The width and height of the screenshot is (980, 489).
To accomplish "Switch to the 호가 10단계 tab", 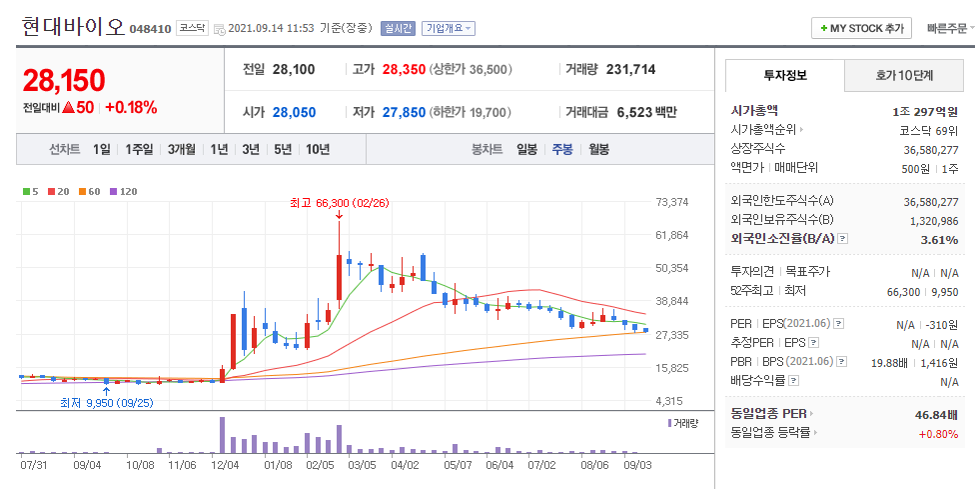I will click(x=904, y=76).
